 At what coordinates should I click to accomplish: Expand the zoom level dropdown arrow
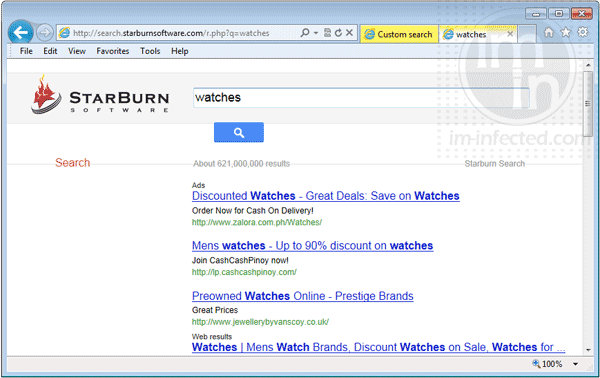(576, 364)
